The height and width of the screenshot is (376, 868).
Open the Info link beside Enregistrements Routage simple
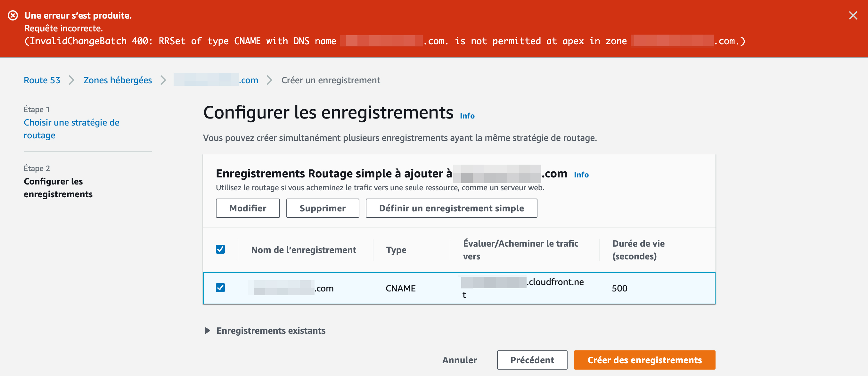(581, 175)
